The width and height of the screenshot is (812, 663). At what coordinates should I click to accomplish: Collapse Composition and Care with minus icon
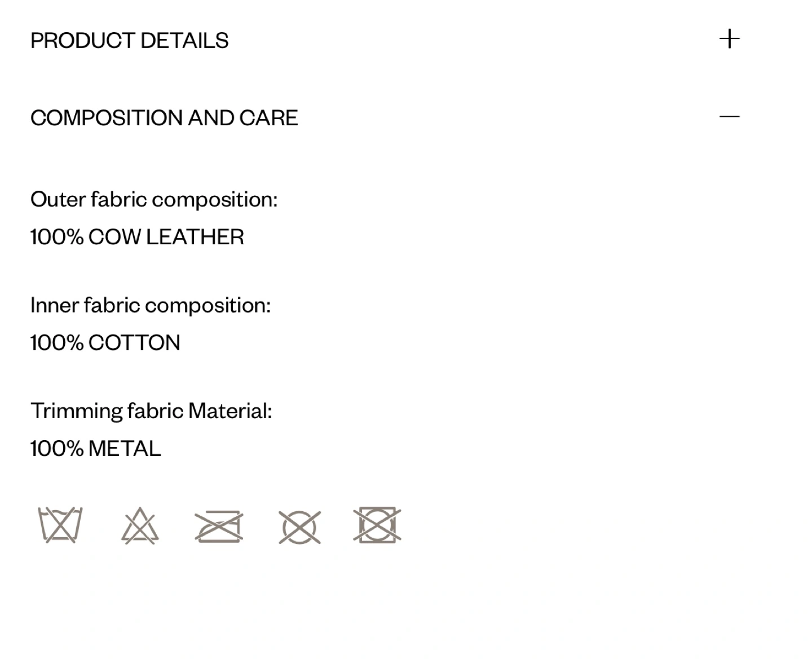tap(729, 117)
